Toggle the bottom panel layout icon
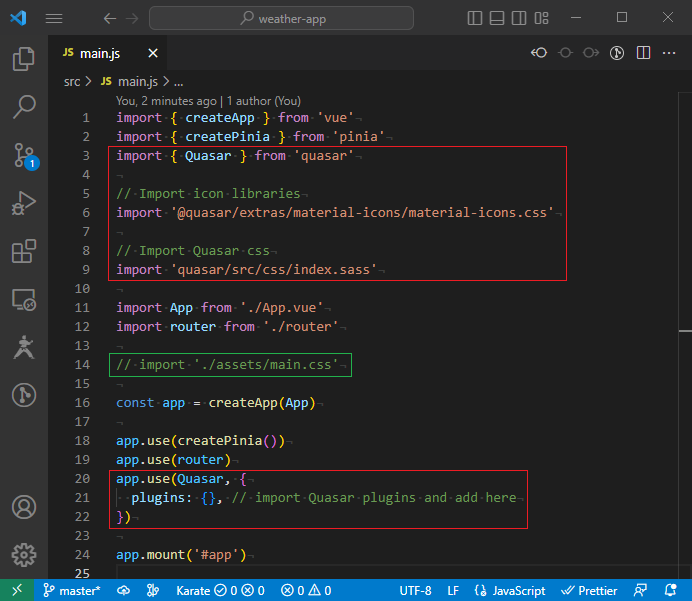 click(x=497, y=18)
